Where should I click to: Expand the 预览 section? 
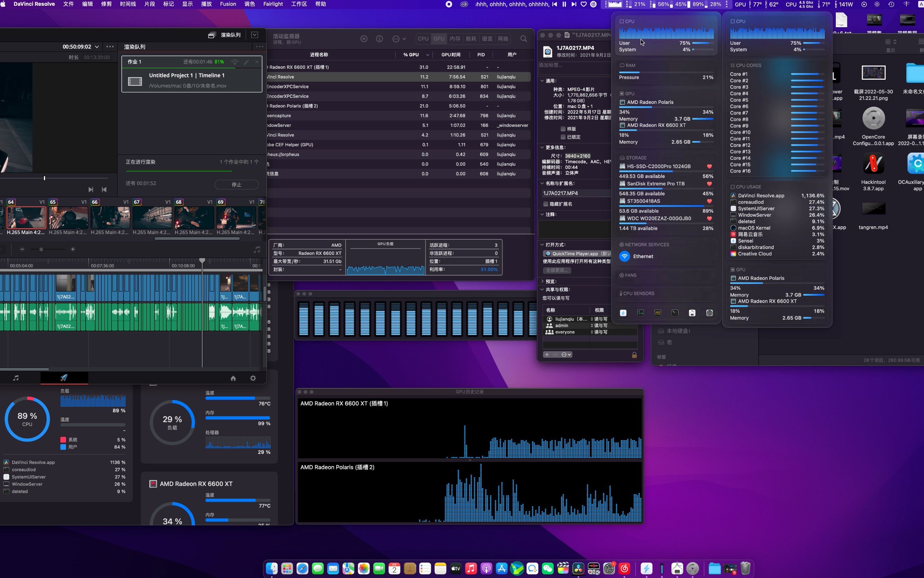[542, 282]
